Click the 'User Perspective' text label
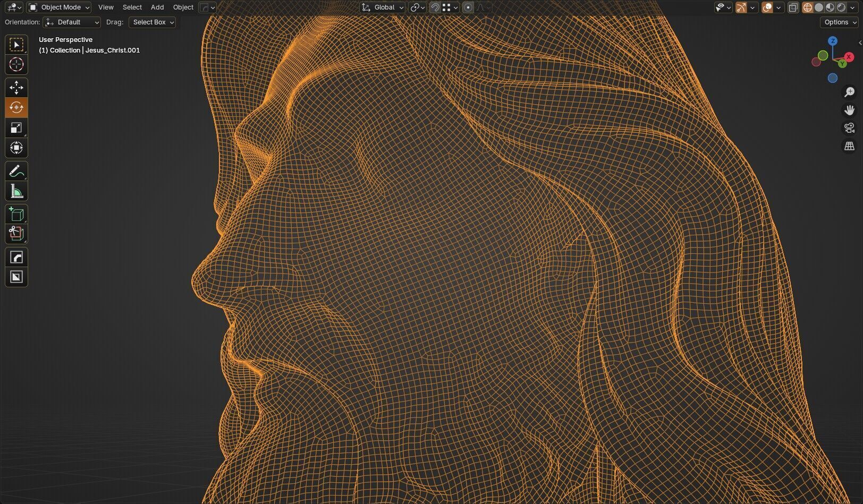The width and height of the screenshot is (863, 504). 65,40
